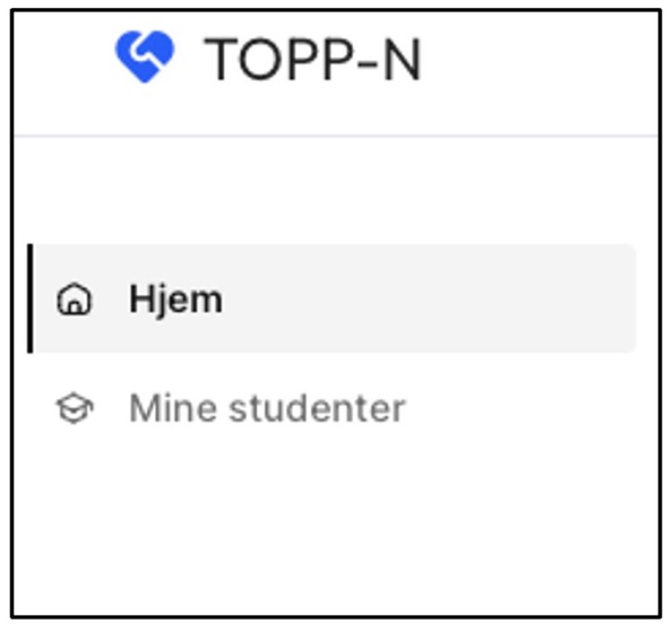
Task: Open the Mine studenter menu label
Action: [267, 409]
